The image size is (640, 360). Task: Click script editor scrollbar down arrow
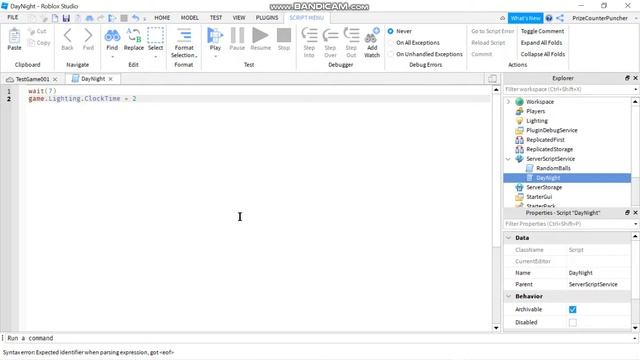click(496, 328)
